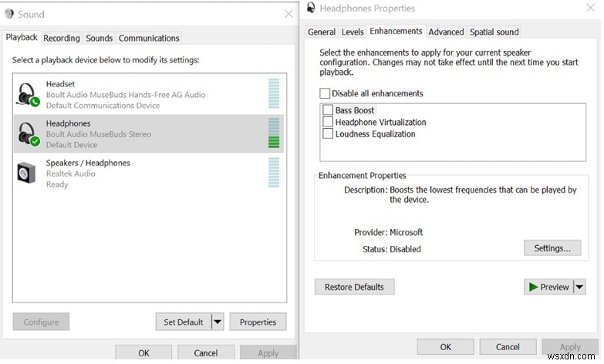Click the Speakers / Headphones level meter

[x=273, y=174]
